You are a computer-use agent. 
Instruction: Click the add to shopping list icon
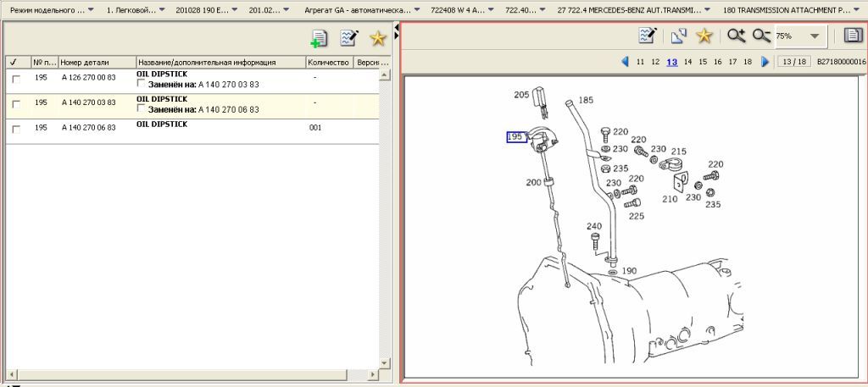tap(320, 38)
